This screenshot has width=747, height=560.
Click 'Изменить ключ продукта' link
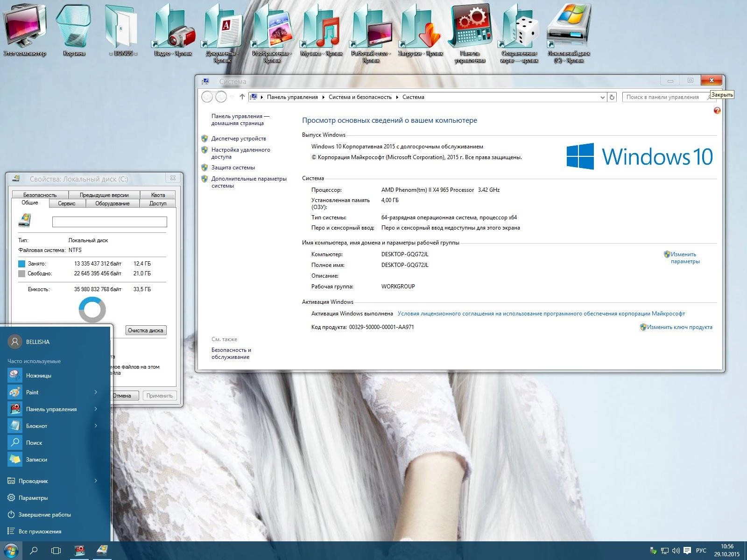[679, 327]
